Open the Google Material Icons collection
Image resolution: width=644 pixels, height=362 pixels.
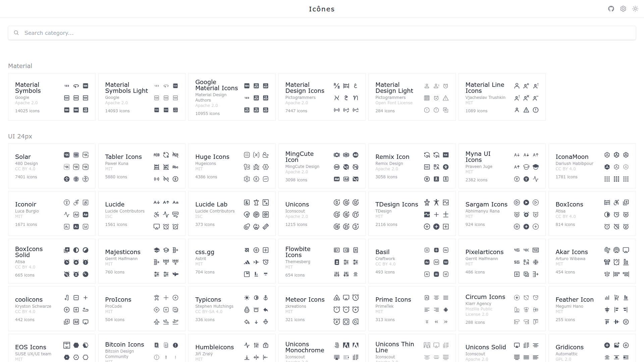click(232, 97)
